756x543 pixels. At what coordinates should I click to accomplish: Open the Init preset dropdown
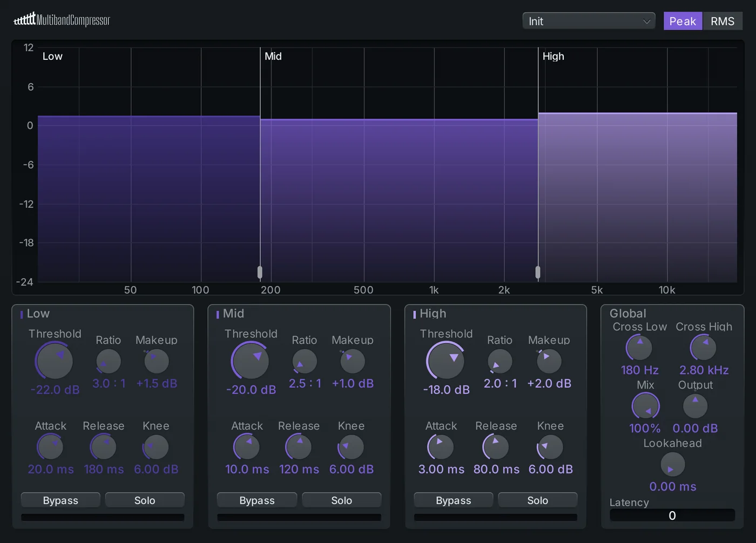(x=589, y=21)
